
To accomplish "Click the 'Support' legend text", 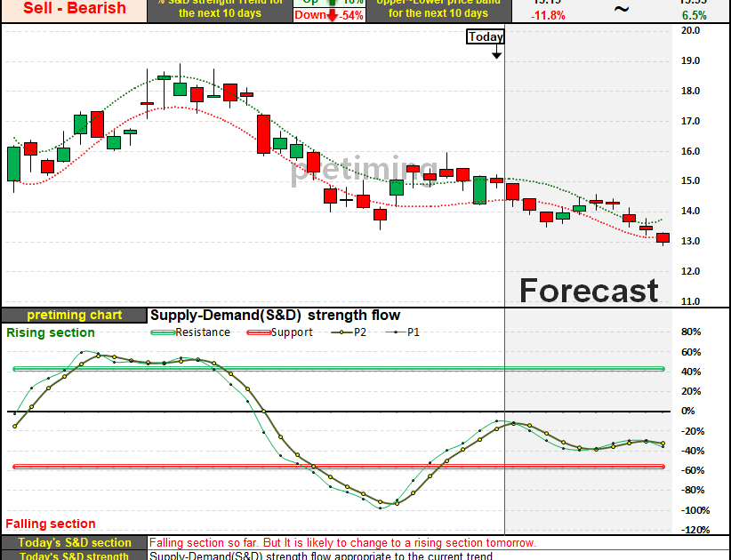I will pyautogui.click(x=292, y=332).
